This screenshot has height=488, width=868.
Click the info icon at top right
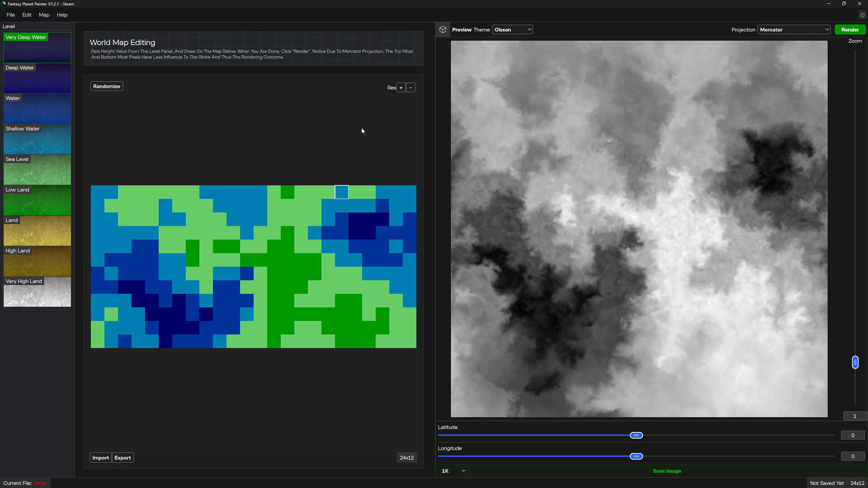pos(862,15)
